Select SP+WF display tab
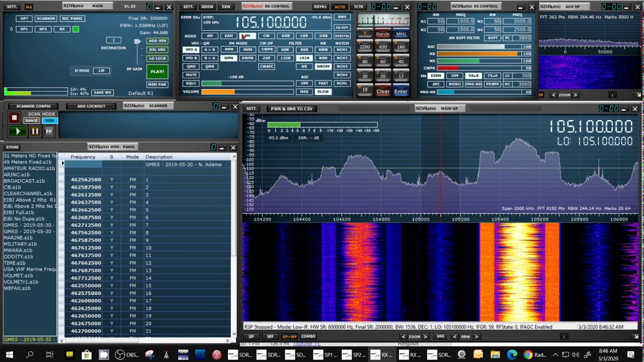 [x=289, y=336]
